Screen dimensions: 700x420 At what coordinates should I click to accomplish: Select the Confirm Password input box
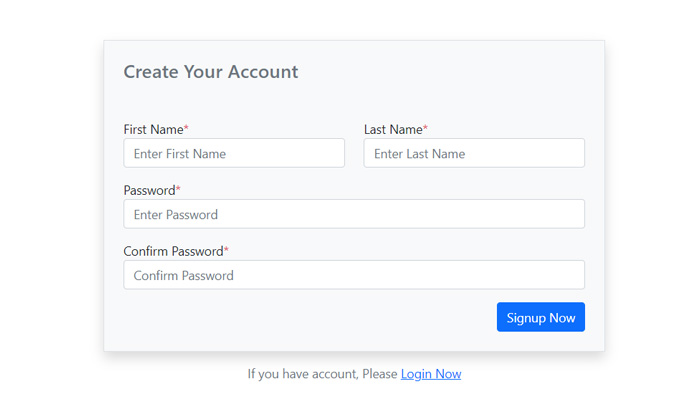[354, 275]
